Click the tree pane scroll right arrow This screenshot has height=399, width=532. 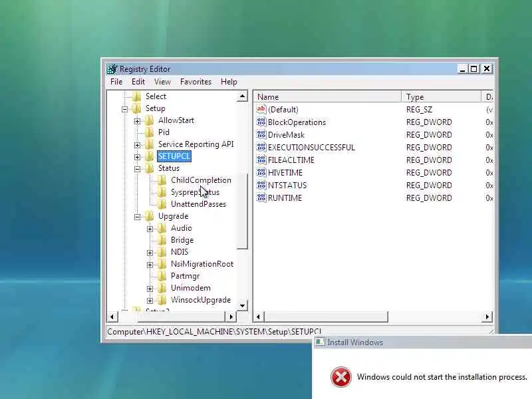point(231,317)
